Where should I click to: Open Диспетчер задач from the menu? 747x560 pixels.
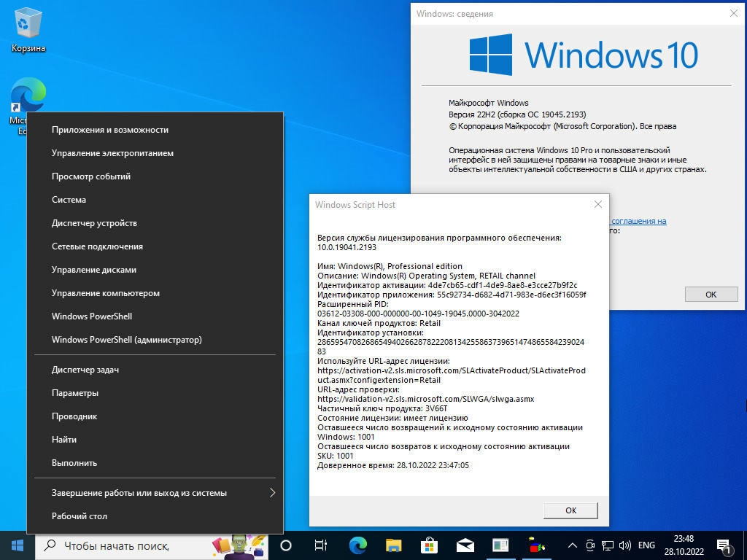click(x=155, y=370)
